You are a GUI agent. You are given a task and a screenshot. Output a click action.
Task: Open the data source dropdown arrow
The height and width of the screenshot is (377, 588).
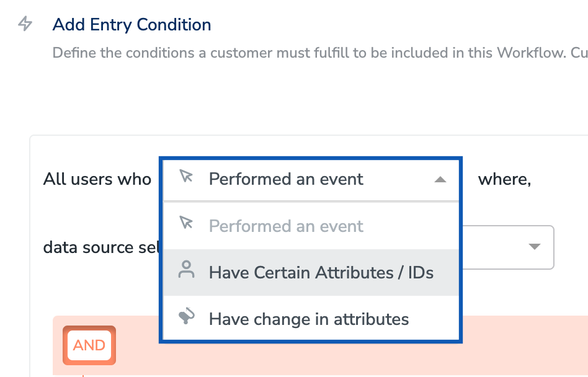pyautogui.click(x=534, y=247)
